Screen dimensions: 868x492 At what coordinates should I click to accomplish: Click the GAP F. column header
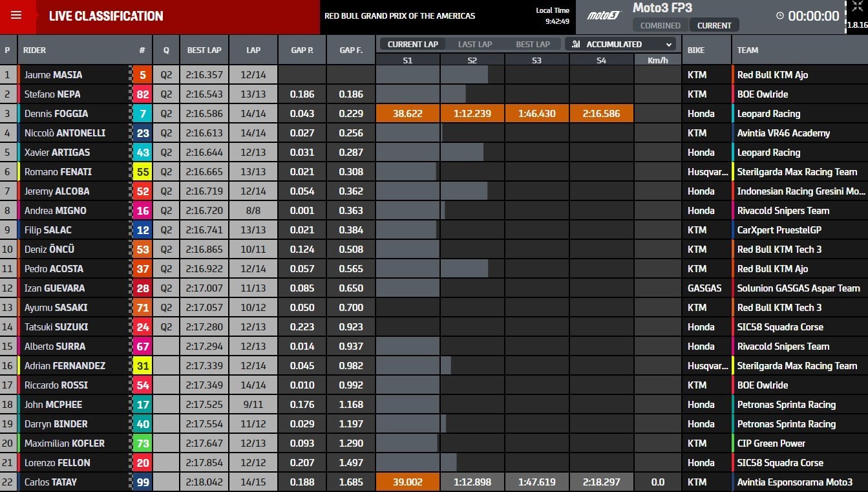coord(351,50)
